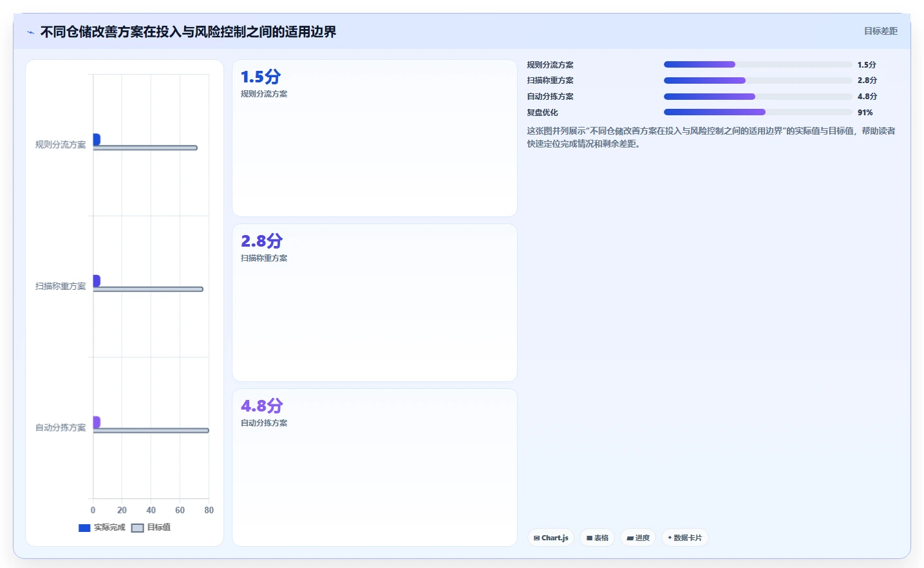Viewport: 924px width, 568px height.
Task: Click the chart description paragraph
Action: pyautogui.click(x=711, y=137)
